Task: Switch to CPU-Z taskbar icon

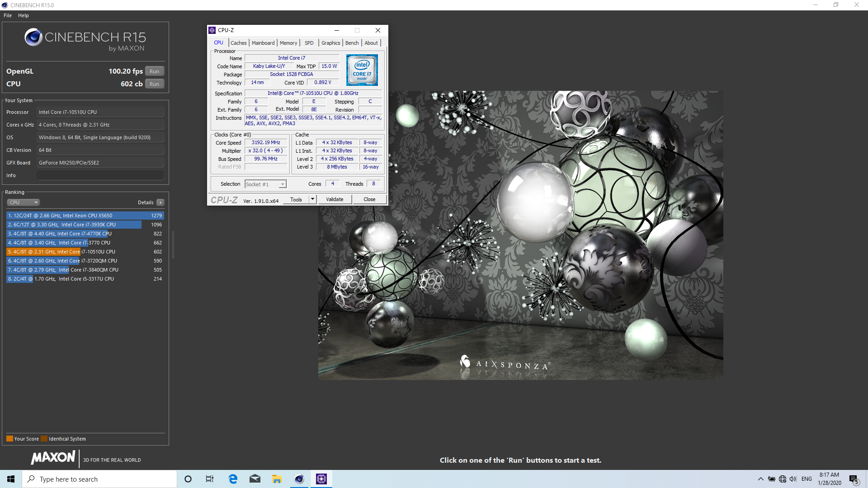Action: (x=321, y=479)
